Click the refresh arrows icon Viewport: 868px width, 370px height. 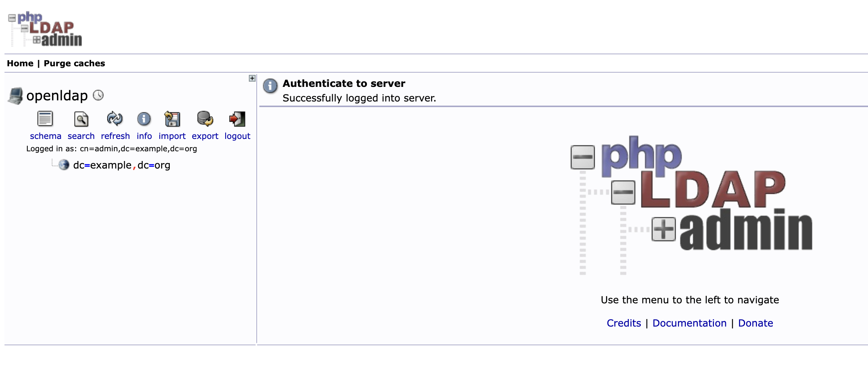pos(115,119)
